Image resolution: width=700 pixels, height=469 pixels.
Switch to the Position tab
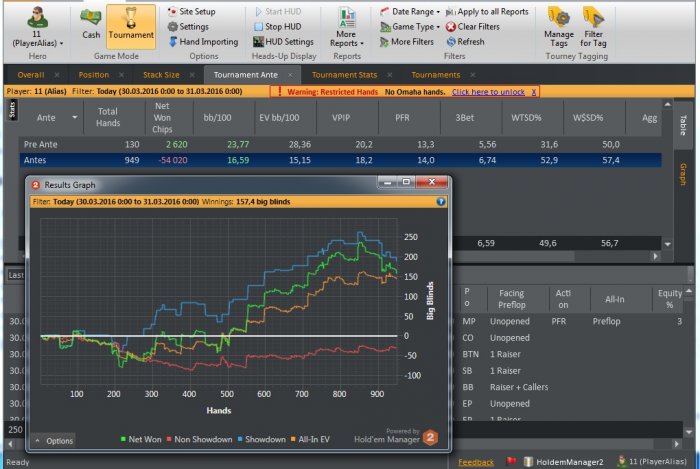94,75
